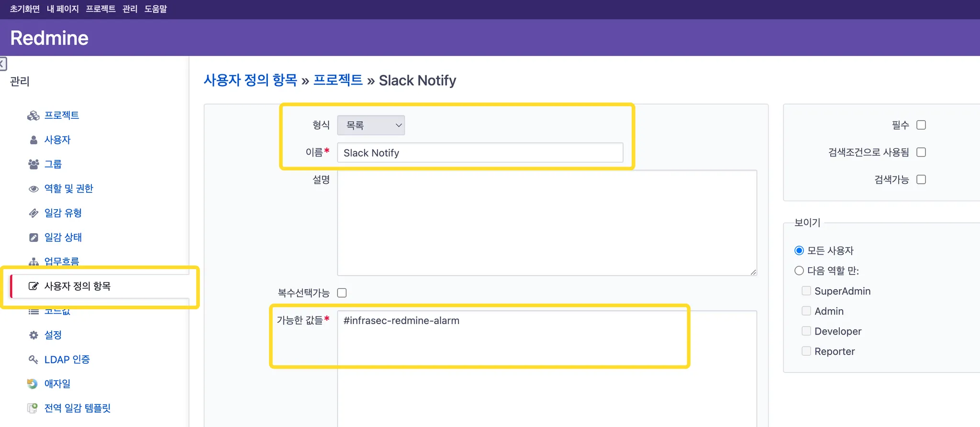This screenshot has width=980, height=427.
Task: Click the 형식 field label
Action: point(321,125)
